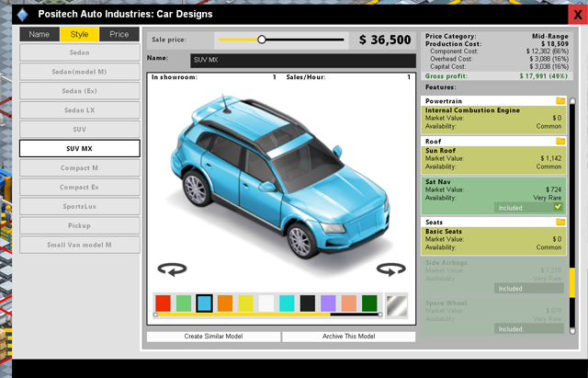The width and height of the screenshot is (588, 378).
Task: Select Internal Combustion Engine feature
Action: (494, 120)
